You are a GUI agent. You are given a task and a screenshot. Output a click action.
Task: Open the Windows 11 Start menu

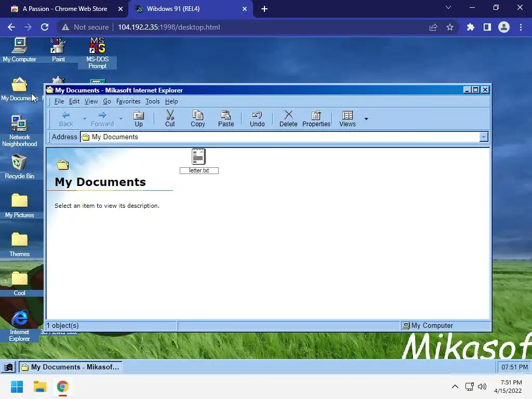[x=17, y=387]
